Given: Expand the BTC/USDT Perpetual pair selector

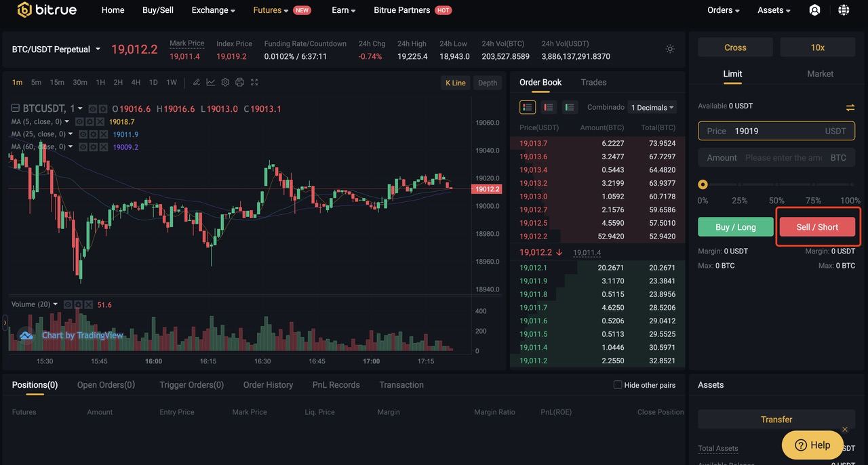Looking at the screenshot, I should [56, 49].
